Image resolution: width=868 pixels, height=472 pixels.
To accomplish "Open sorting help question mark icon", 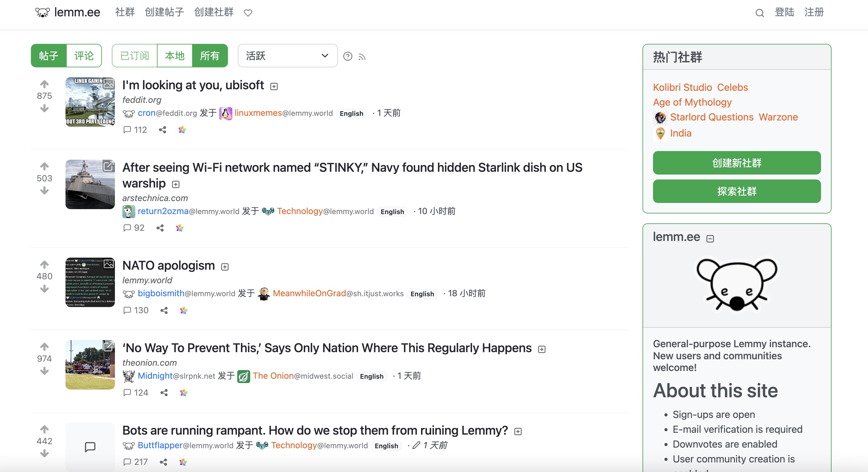I will [x=348, y=56].
